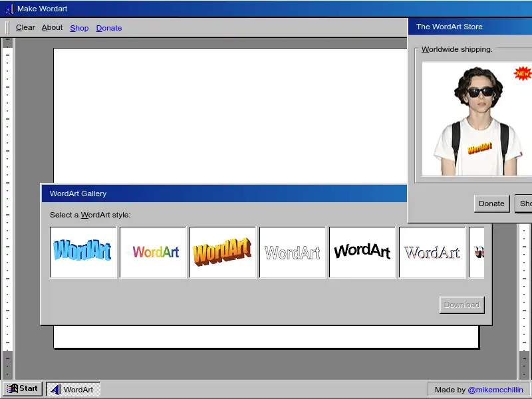This screenshot has height=399, width=532.
Task: Click the toolbar grip handle
Action: [x=7, y=27]
